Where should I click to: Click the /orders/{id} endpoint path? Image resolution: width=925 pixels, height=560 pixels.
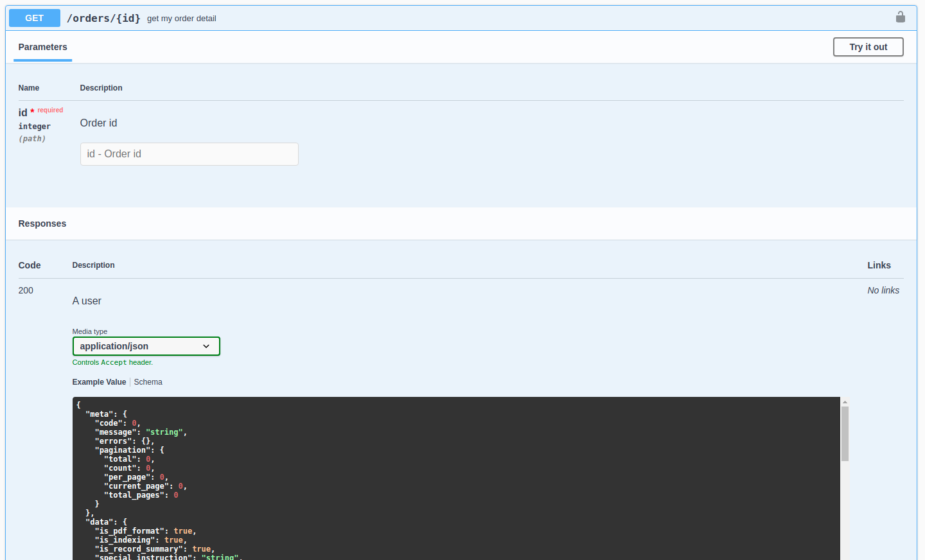point(103,18)
